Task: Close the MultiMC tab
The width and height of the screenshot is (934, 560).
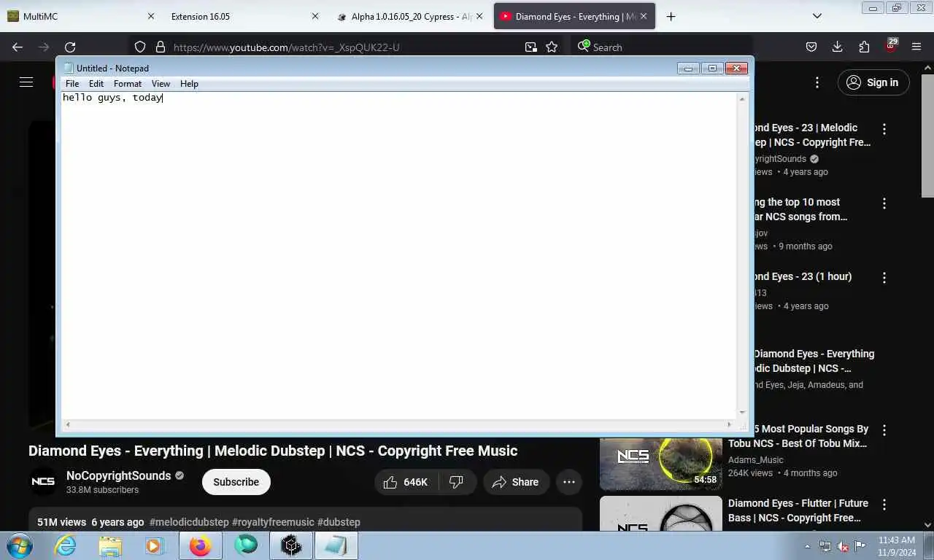Action: pyautogui.click(x=151, y=16)
